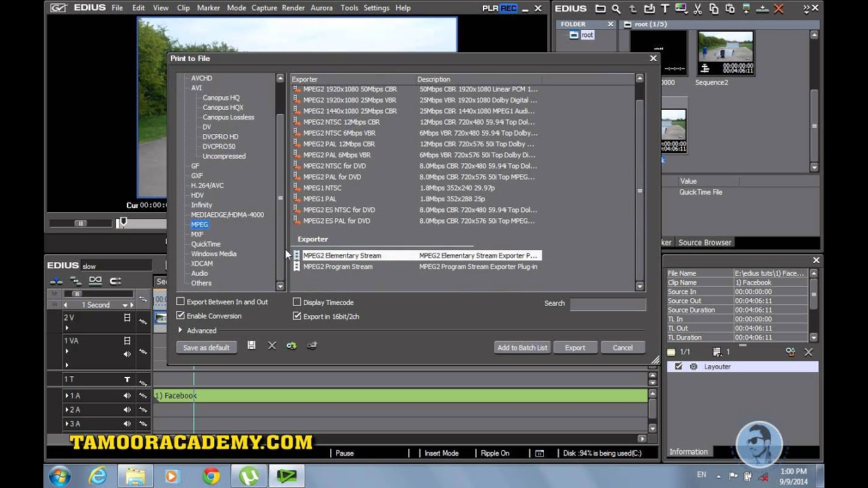Image resolution: width=868 pixels, height=488 pixels.
Task: Click the Search magnifier in Bin toolbar
Action: [616, 8]
